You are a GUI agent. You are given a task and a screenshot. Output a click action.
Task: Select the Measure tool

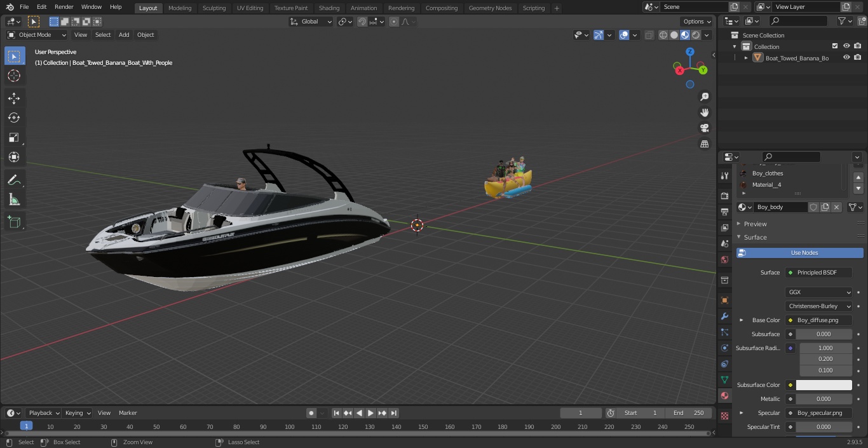14,200
